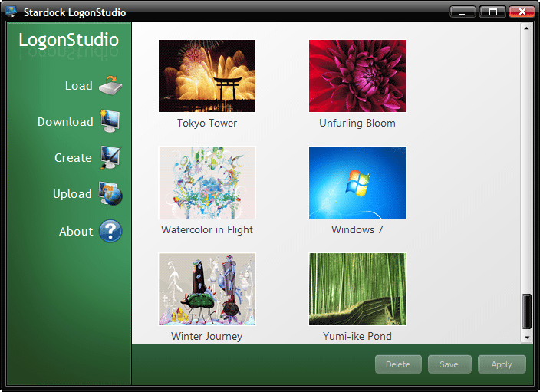Select the Unfurling Bloom flower thumbnail
The width and height of the screenshot is (540, 392).
357,76
